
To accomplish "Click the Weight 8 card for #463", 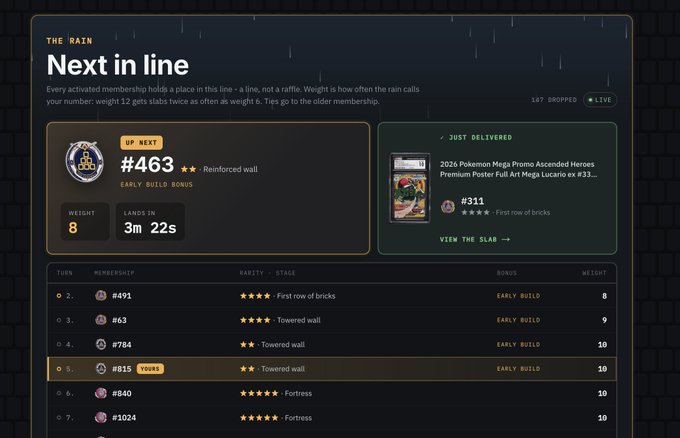I will point(85,221).
